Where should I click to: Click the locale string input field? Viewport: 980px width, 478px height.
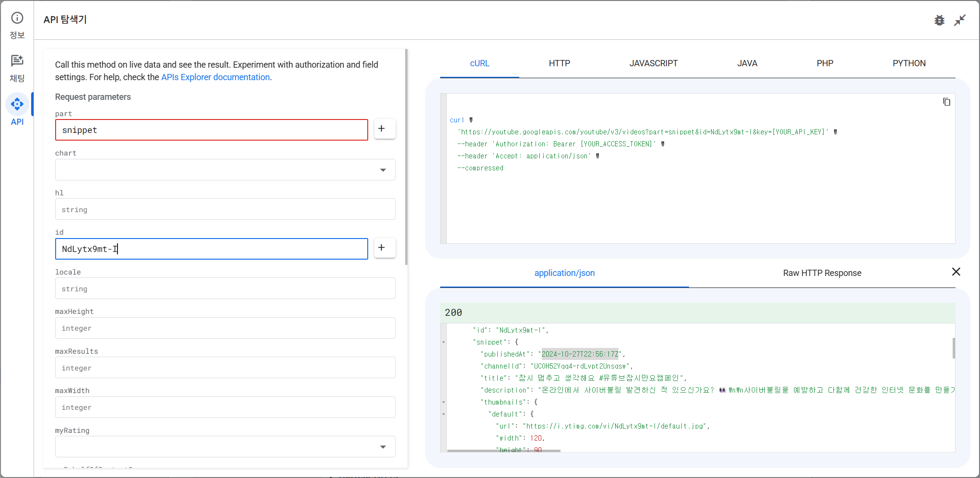225,288
